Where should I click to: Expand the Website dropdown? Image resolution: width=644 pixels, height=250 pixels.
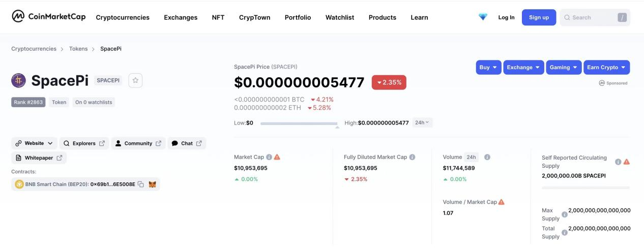[34, 143]
